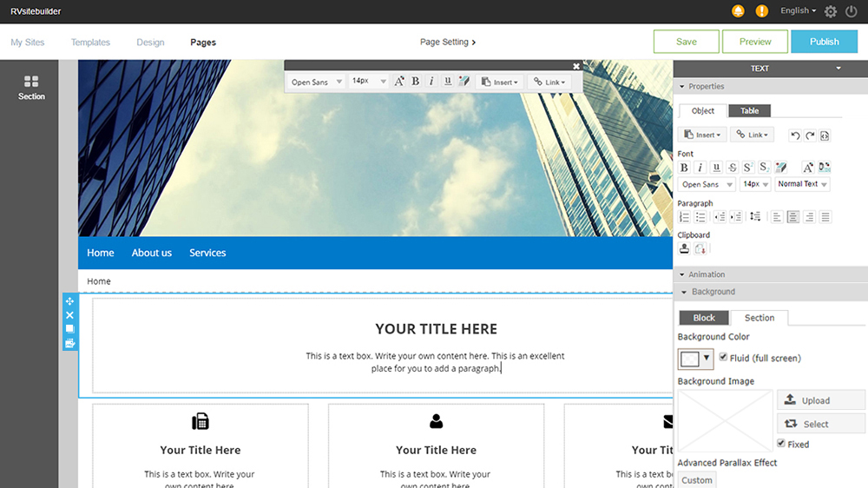Switch to the Table tab
The height and width of the screenshot is (488, 868).
[749, 110]
